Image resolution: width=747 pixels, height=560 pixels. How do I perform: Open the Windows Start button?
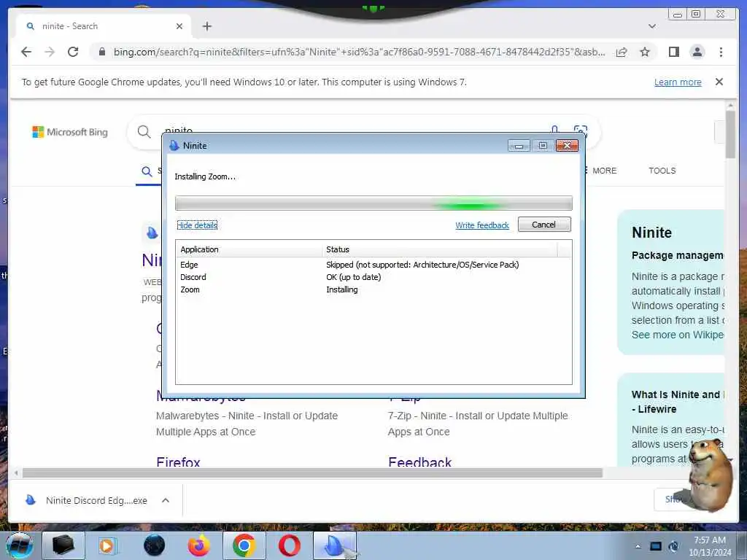20,545
